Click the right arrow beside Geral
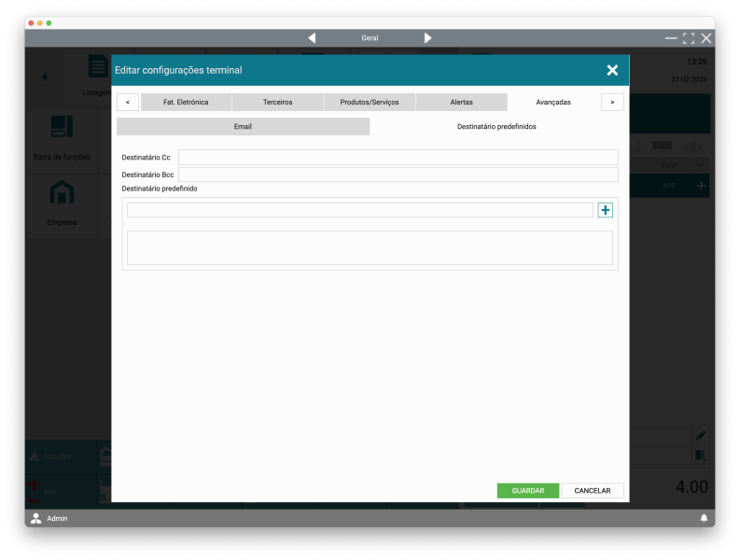The width and height of the screenshot is (740, 560). point(427,38)
